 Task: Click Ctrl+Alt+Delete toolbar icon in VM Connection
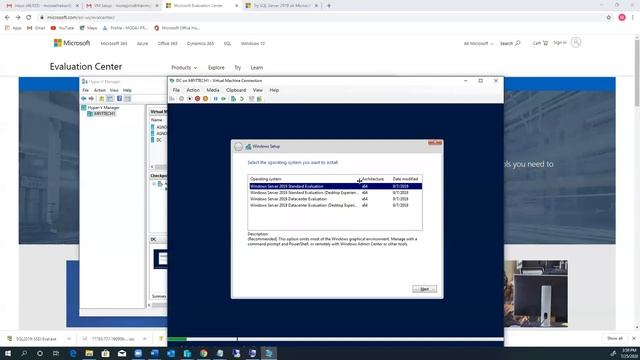point(172,99)
